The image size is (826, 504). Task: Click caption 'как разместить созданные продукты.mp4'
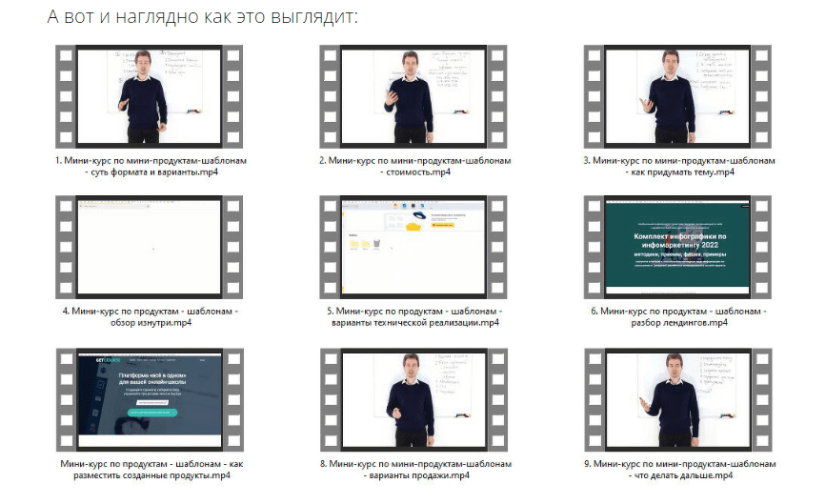coord(151,469)
